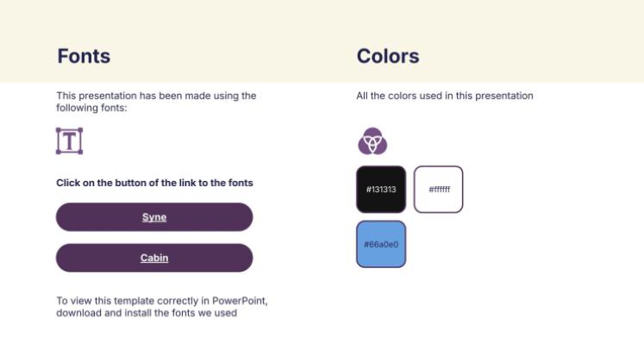Click the underlined Cabin link text
644x362 pixels.
click(x=154, y=258)
